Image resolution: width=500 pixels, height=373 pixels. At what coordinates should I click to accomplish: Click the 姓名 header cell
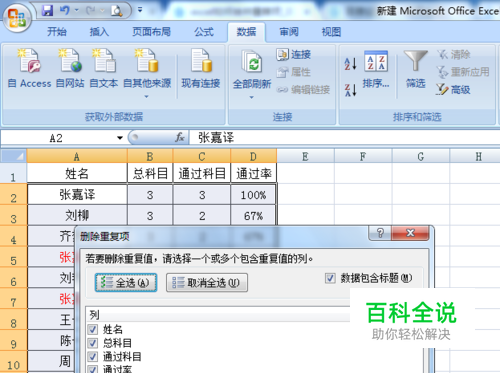(x=77, y=173)
